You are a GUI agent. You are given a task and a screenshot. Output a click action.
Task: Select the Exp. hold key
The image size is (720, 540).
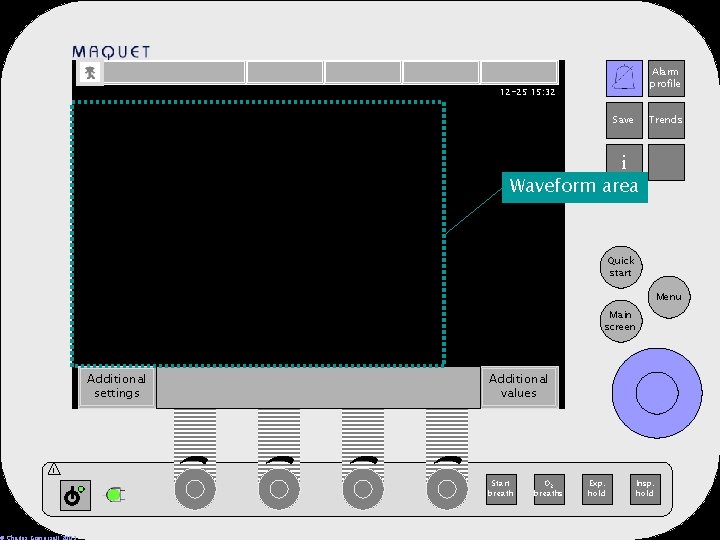596,489
